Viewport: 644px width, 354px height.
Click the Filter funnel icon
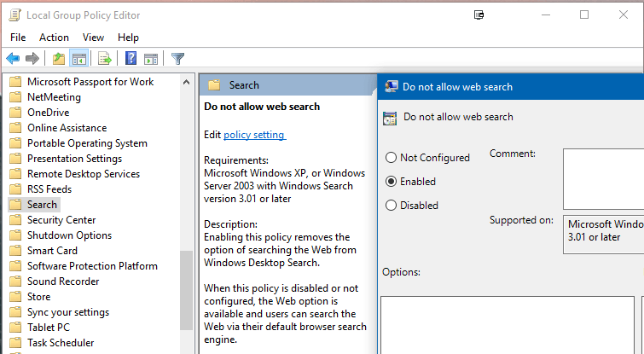[177, 59]
